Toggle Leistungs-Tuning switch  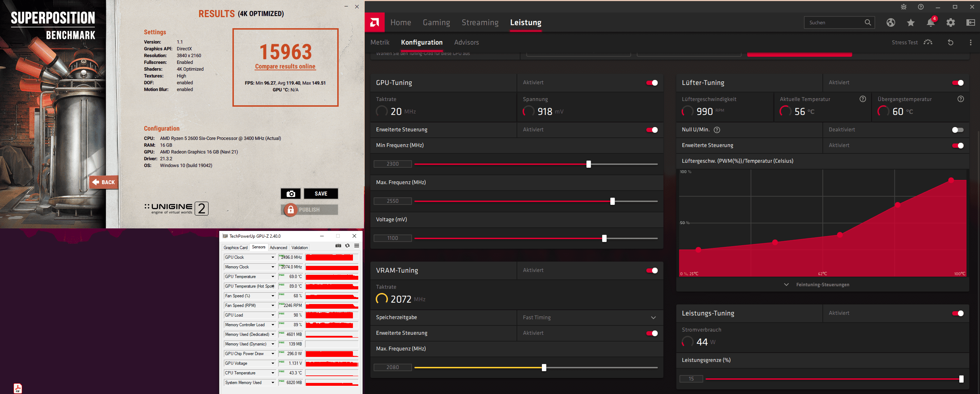tap(958, 313)
